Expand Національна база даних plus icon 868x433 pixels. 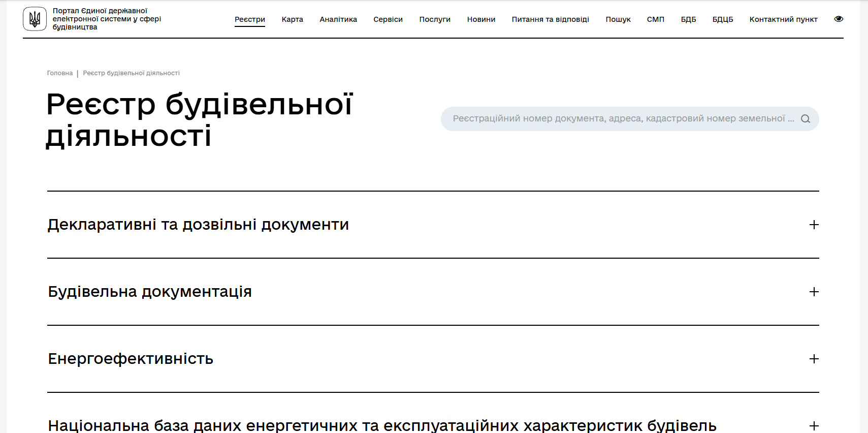click(814, 426)
